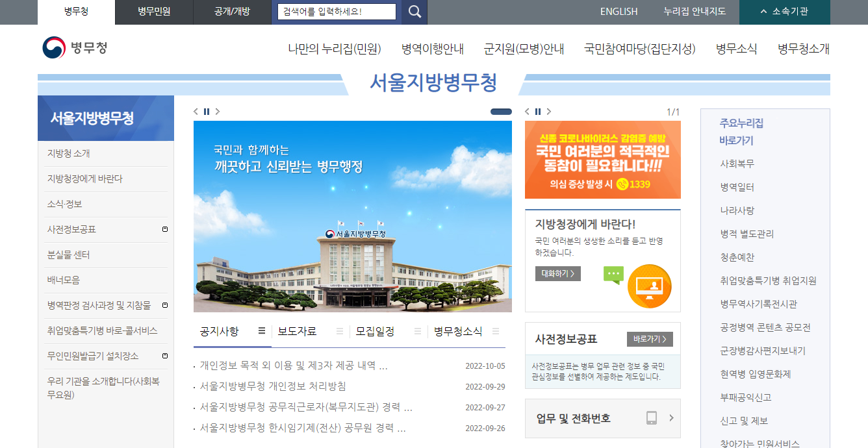Viewport: 868px width, 448px height.
Task: Pause the coronavirus banner rotation
Action: (537, 111)
